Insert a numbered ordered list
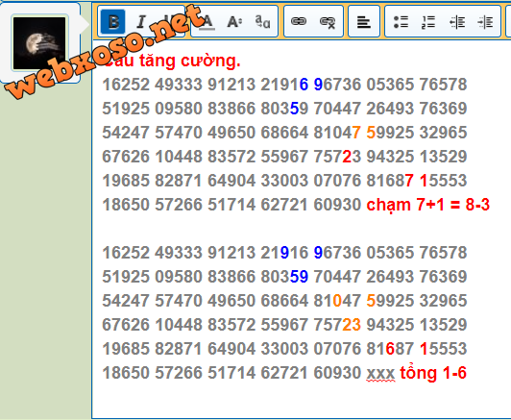Image resolution: width=511 pixels, height=420 pixels. pyautogui.click(x=428, y=22)
